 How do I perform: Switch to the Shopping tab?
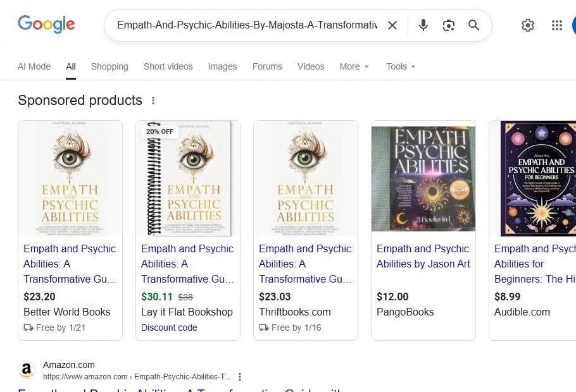pos(110,66)
